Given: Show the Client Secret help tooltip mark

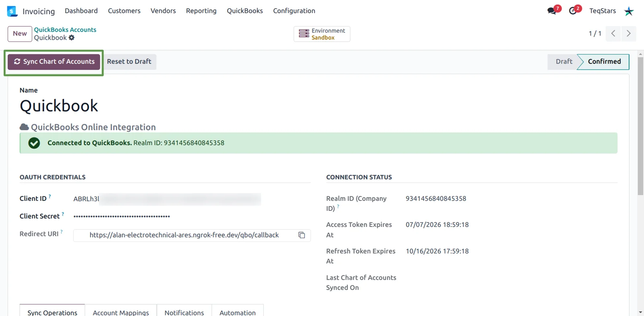Looking at the screenshot, I should 63,214.
